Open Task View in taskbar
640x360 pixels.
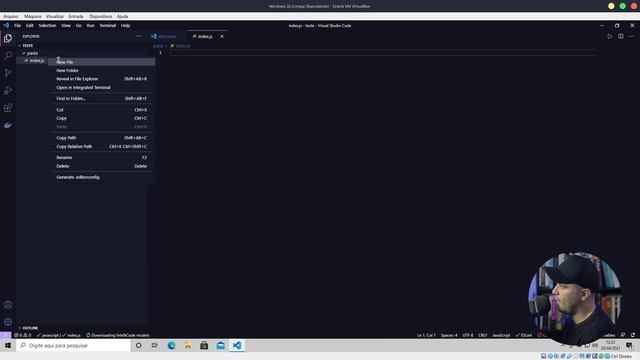pyautogui.click(x=155, y=345)
